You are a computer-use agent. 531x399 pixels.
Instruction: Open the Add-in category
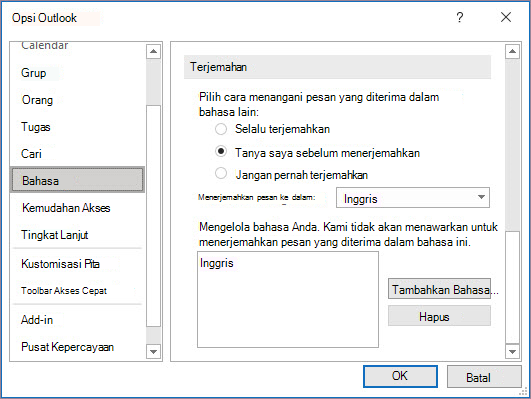pyautogui.click(x=37, y=320)
